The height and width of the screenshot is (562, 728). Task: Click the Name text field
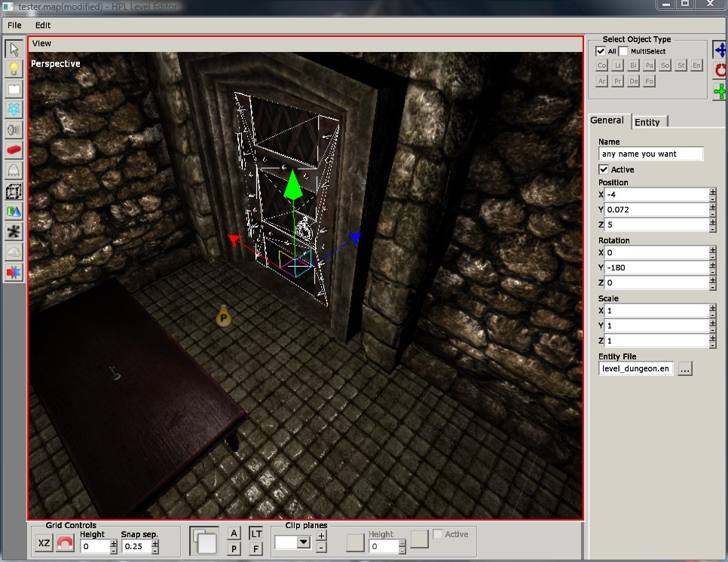tap(650, 154)
